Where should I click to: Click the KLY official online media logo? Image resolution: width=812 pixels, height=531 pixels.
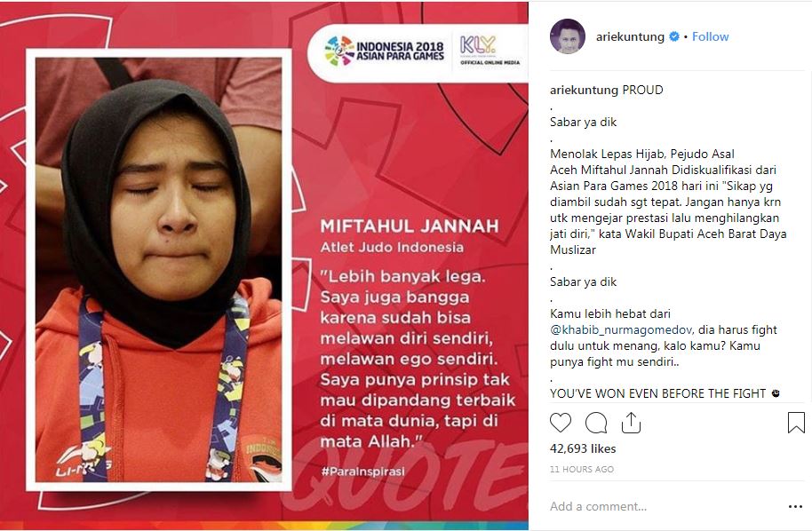coord(490,51)
